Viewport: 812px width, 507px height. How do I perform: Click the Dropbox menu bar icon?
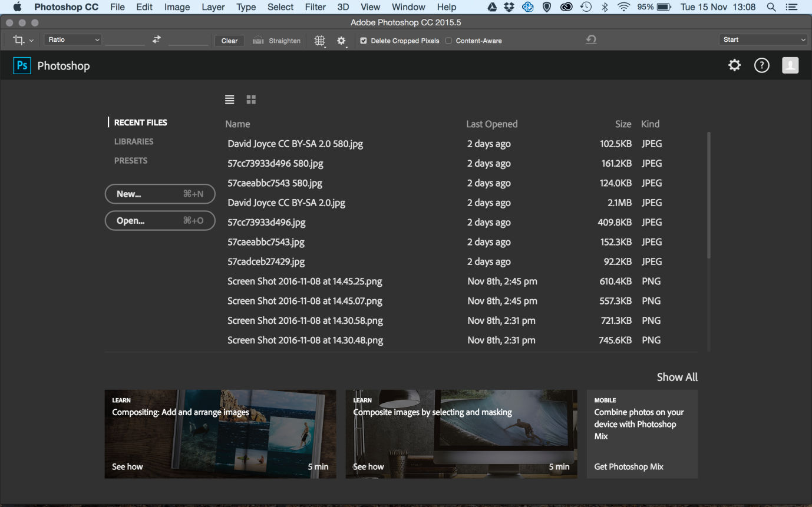pos(510,7)
